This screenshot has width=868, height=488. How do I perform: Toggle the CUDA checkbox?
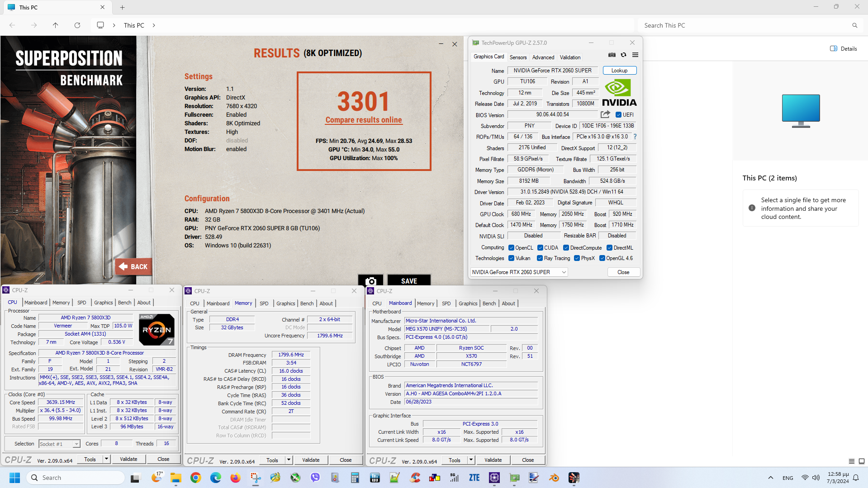[x=540, y=248]
